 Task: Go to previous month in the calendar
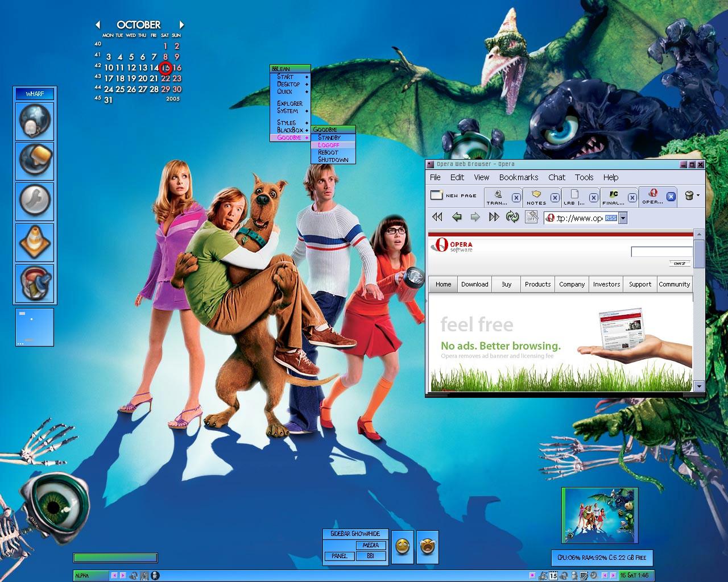pos(98,24)
